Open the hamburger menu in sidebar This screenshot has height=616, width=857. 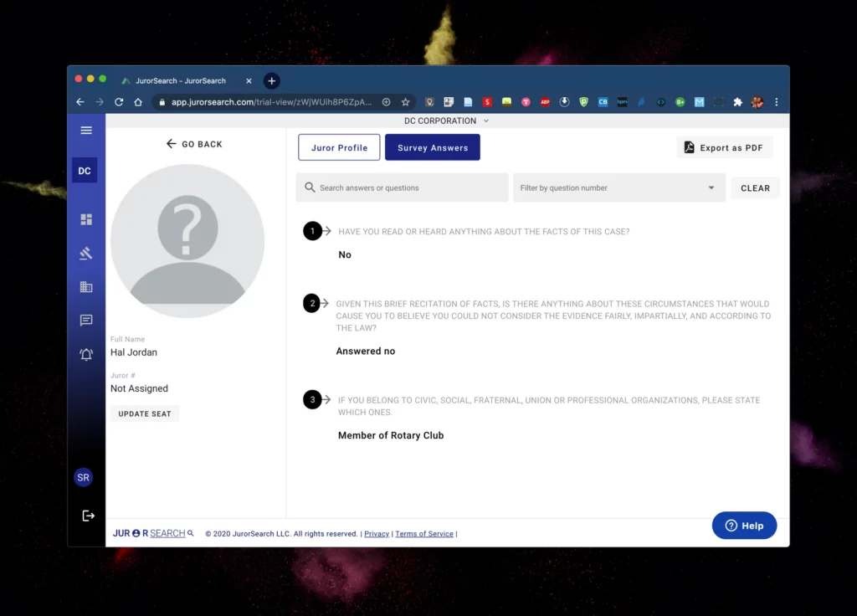point(86,130)
